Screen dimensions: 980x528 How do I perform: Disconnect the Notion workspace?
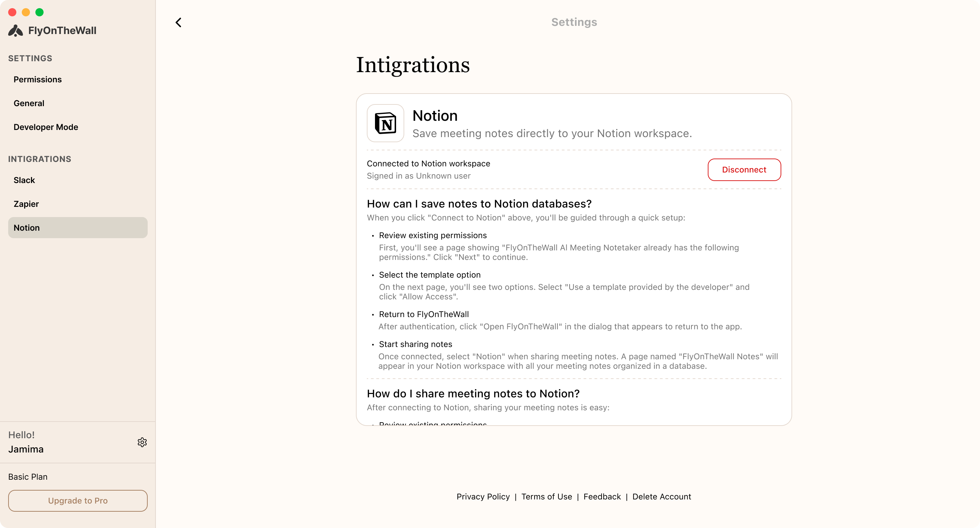[x=744, y=170]
